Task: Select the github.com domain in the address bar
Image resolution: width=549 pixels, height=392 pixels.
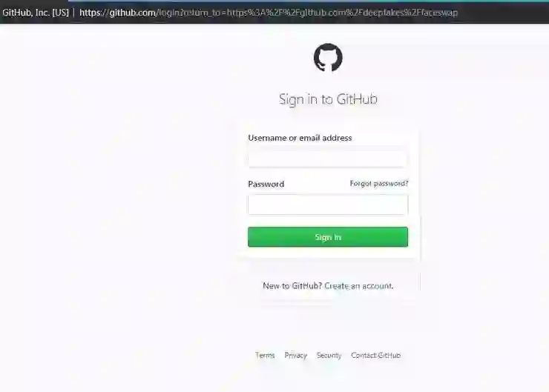Action: click(133, 13)
